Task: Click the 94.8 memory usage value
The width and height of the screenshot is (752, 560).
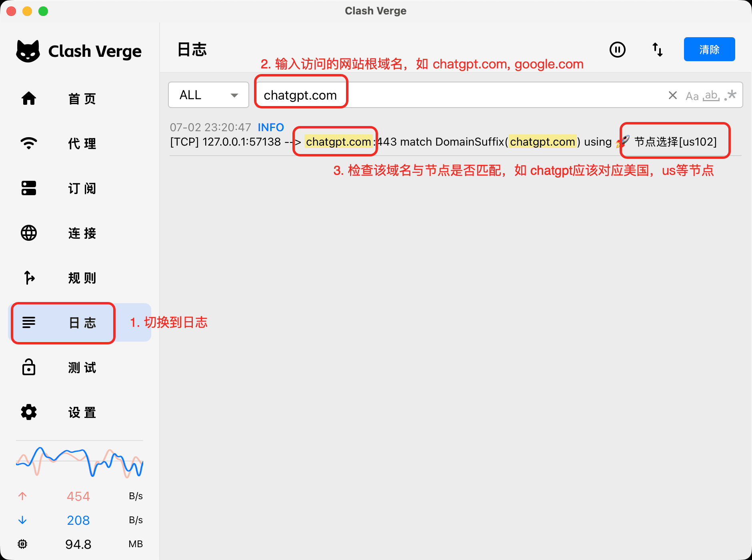Action: (78, 544)
